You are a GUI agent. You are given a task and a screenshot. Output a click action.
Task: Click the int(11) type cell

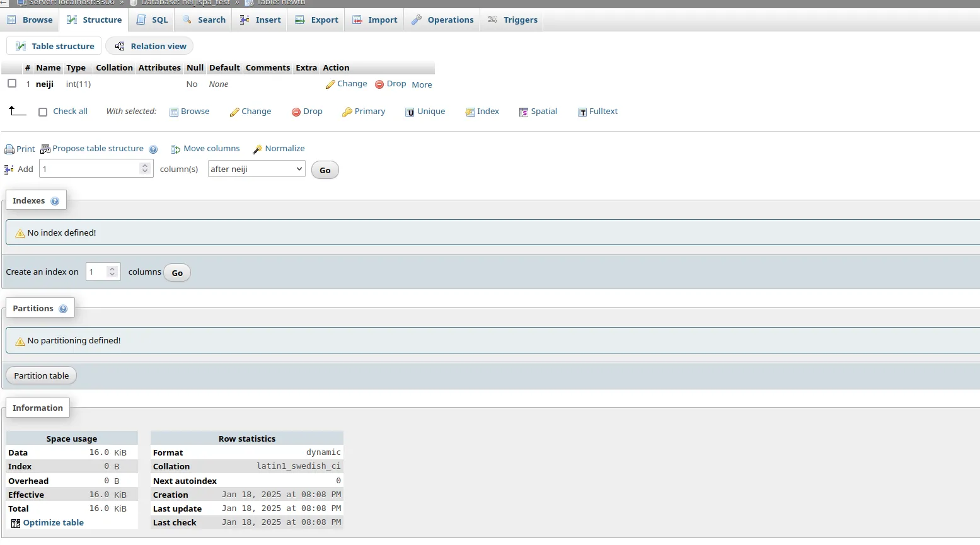[x=78, y=84]
